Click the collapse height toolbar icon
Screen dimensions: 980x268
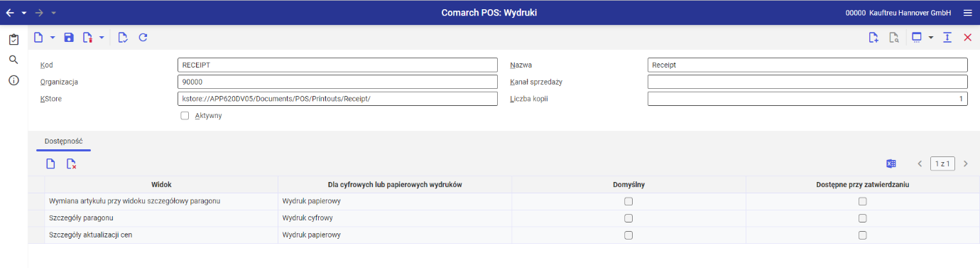tap(947, 37)
